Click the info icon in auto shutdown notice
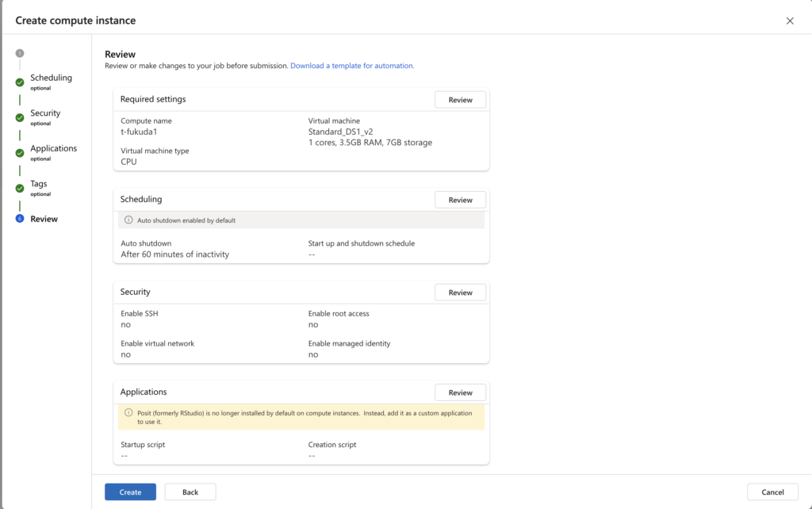This screenshot has height=509, width=812. pos(129,220)
